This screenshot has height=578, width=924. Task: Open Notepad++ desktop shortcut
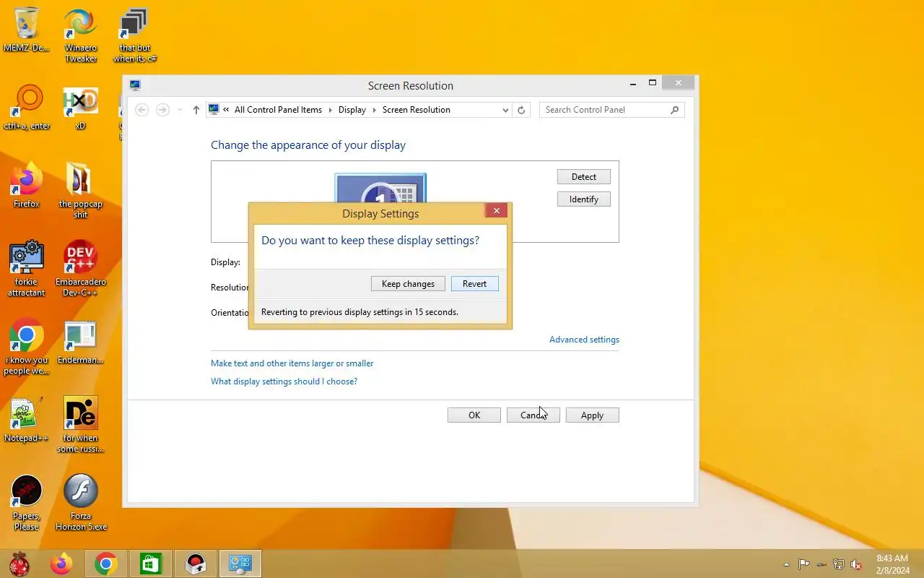[x=27, y=420]
